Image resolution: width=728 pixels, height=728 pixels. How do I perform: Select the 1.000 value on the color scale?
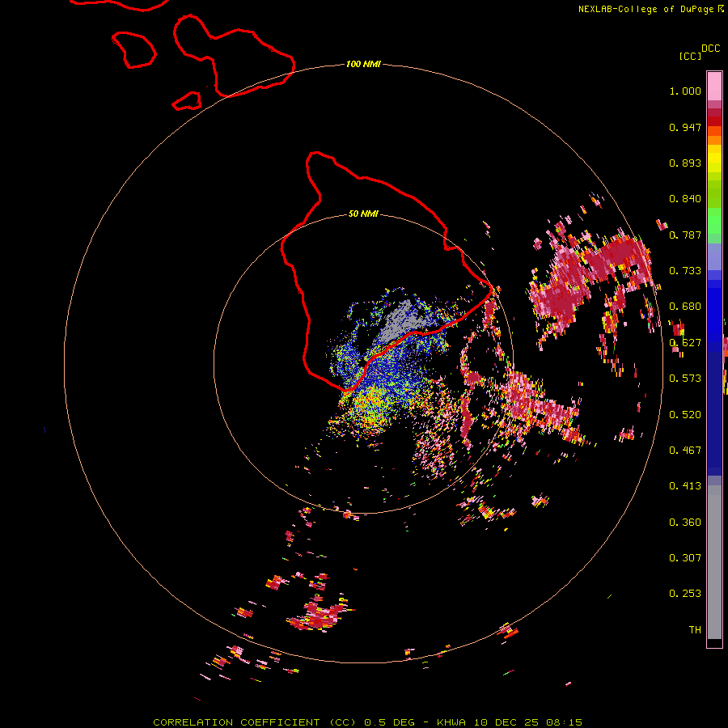(685, 91)
